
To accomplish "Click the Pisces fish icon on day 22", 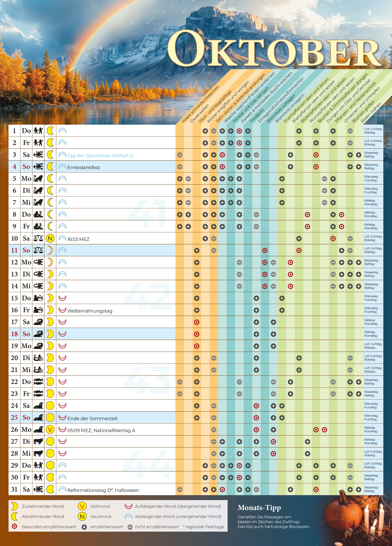I will [x=38, y=382].
